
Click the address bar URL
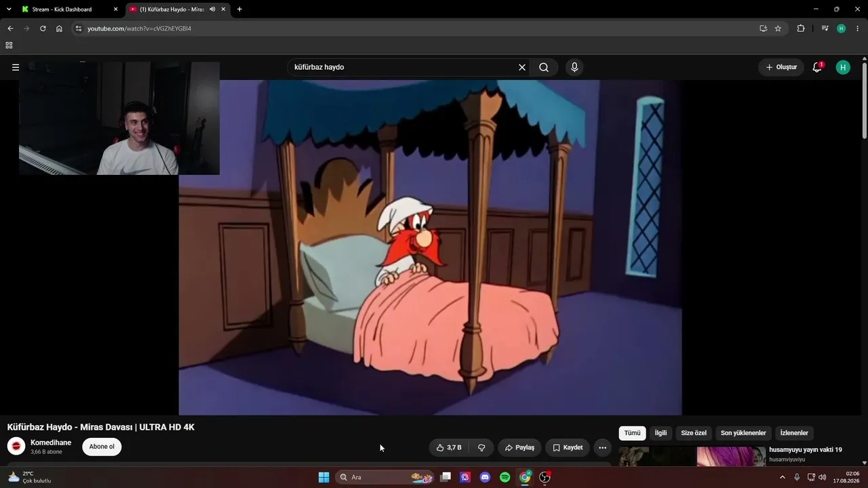click(139, 28)
